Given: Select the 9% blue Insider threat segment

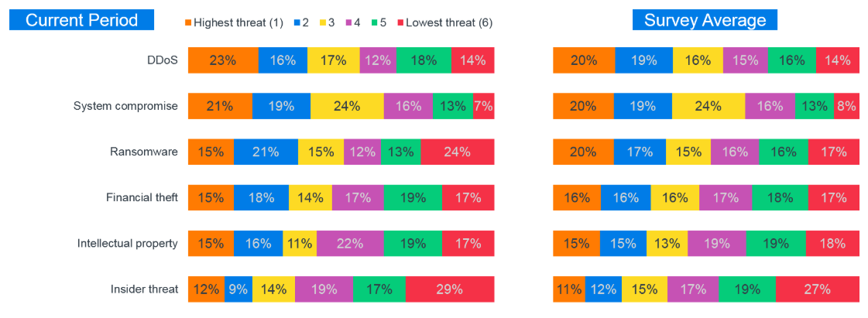Looking at the screenshot, I should (238, 289).
